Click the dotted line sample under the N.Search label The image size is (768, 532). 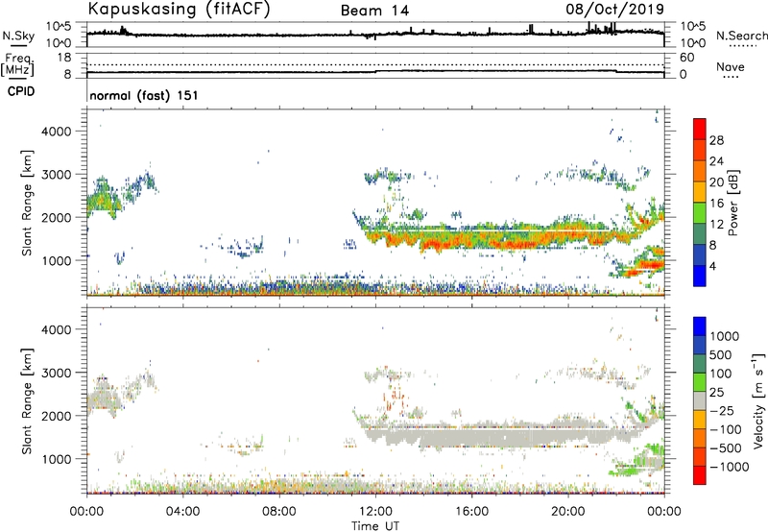coord(742,45)
